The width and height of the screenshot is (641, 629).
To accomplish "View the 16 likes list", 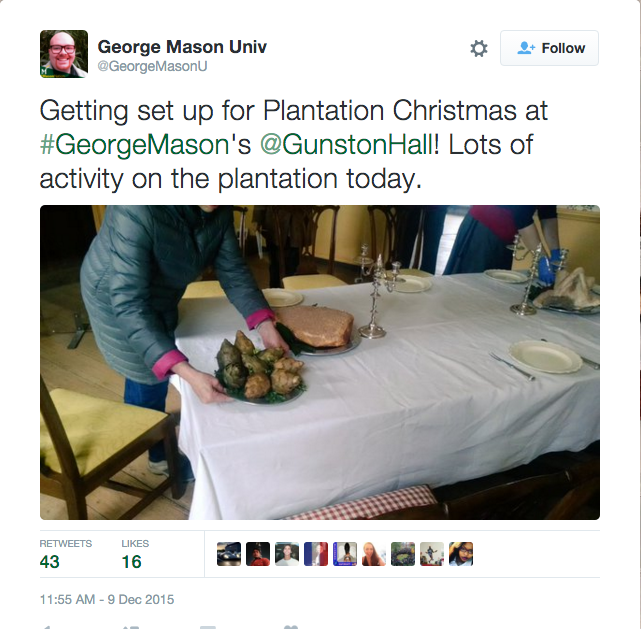I will pos(133,561).
